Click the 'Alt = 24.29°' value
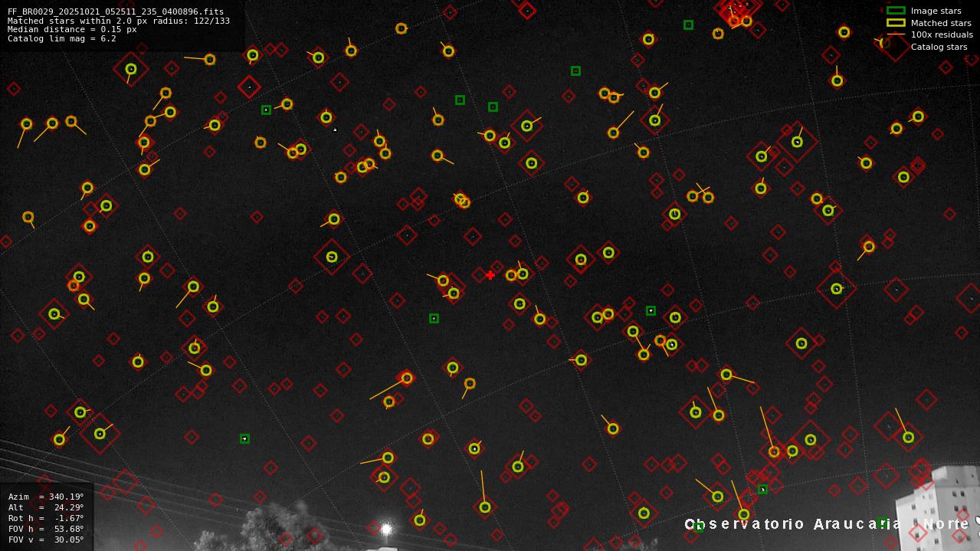This screenshot has width=980, height=551. tap(46, 507)
